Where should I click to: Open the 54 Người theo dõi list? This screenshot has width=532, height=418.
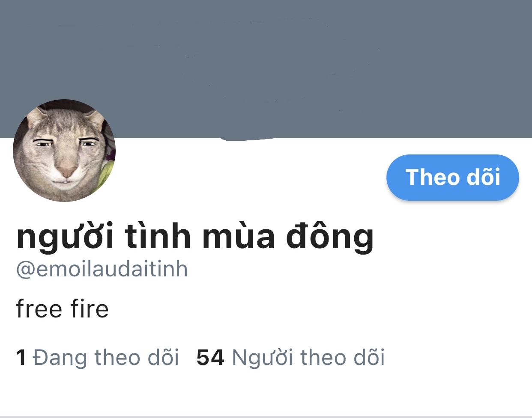(x=290, y=357)
